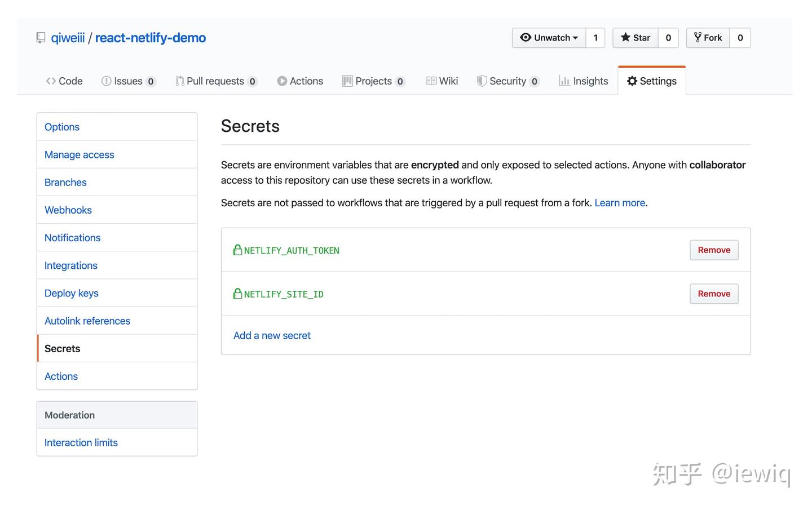This screenshot has width=812, height=510.
Task: Switch to the Insights tab
Action: click(x=584, y=81)
